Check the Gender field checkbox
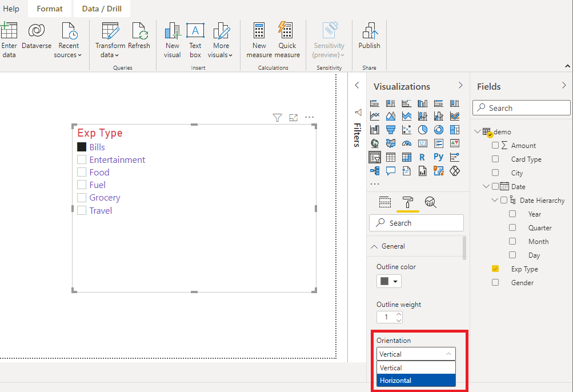 pos(495,282)
